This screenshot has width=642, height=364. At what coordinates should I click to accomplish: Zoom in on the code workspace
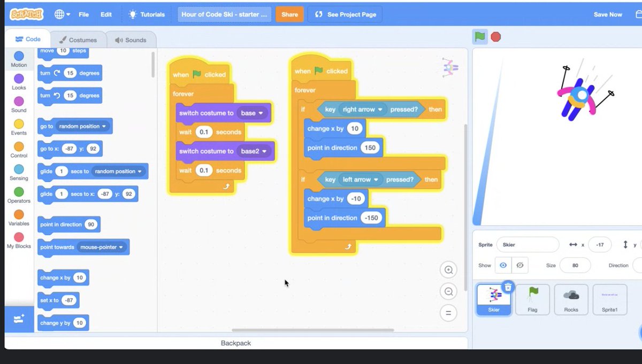coord(448,270)
